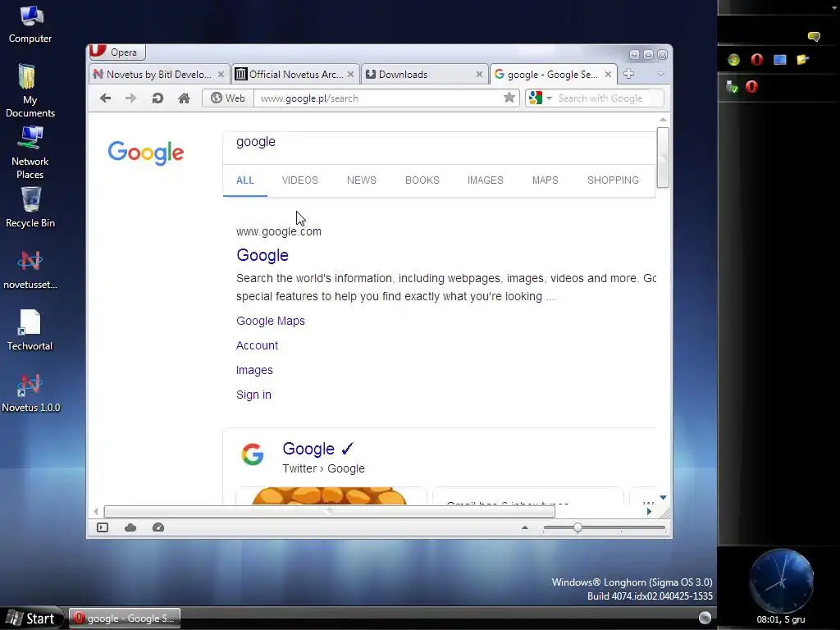The height and width of the screenshot is (630, 840).
Task: Open the Google search result title
Action: (x=262, y=255)
